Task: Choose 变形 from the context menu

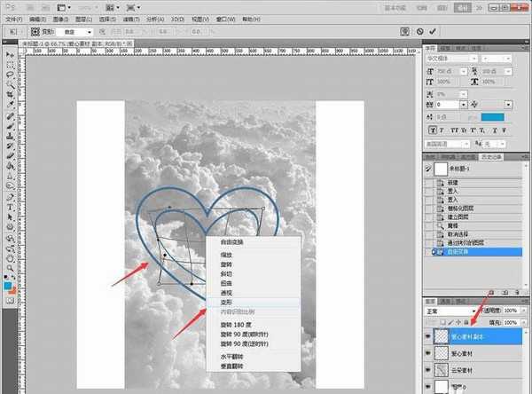Action: pos(228,302)
